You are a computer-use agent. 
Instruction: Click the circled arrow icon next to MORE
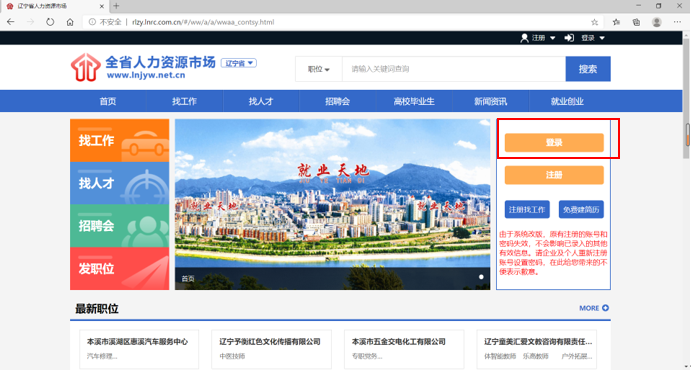[x=606, y=308]
